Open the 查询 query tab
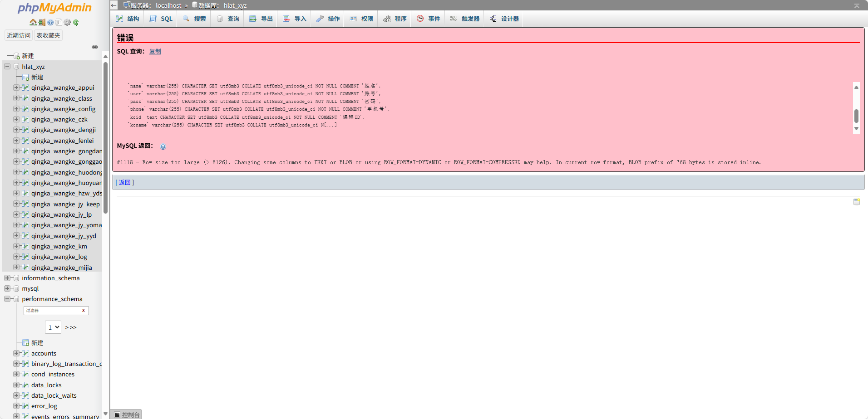868x419 pixels. (228, 19)
